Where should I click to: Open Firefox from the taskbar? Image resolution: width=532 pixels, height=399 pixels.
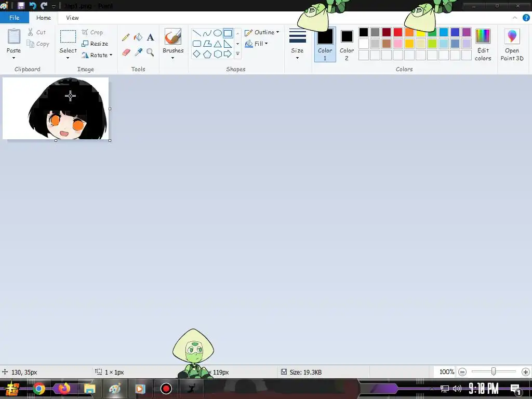[64, 389]
